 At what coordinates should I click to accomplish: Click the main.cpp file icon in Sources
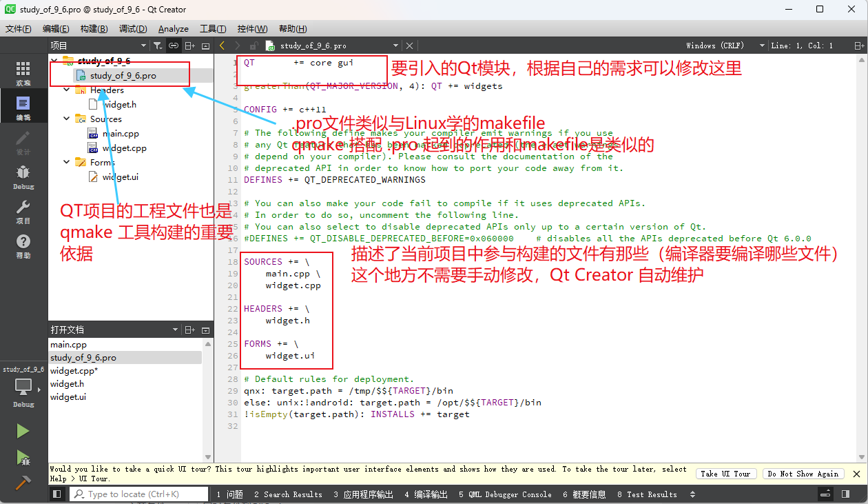pos(93,134)
